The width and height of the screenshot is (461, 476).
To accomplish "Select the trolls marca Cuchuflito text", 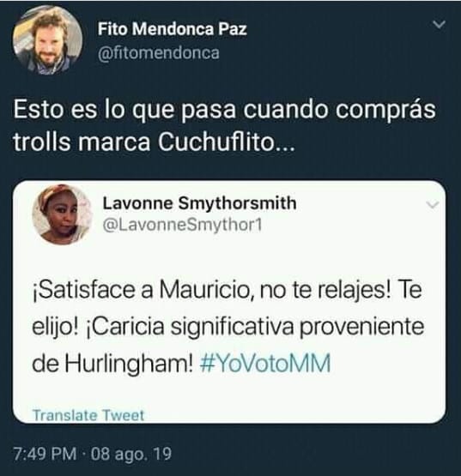I will [154, 142].
